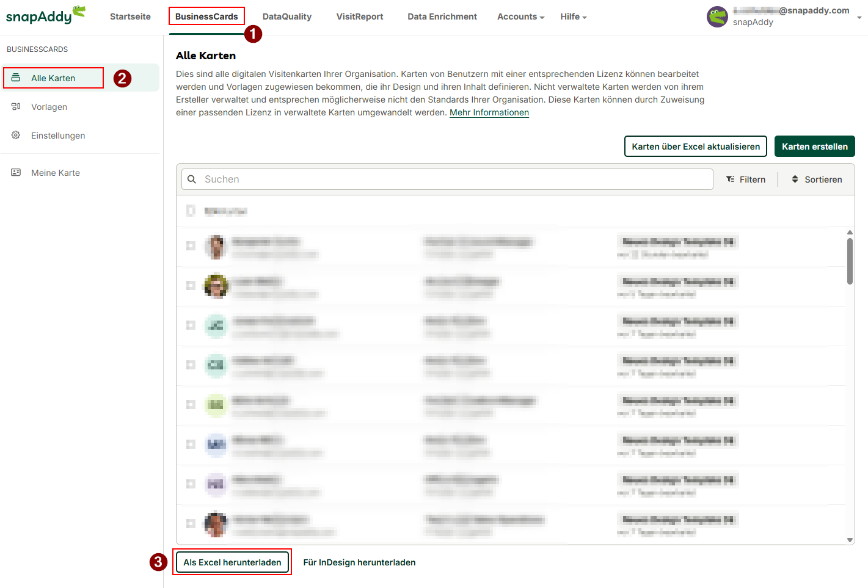Click the list scrollbar up arrow
This screenshot has height=588, width=868.
click(850, 232)
